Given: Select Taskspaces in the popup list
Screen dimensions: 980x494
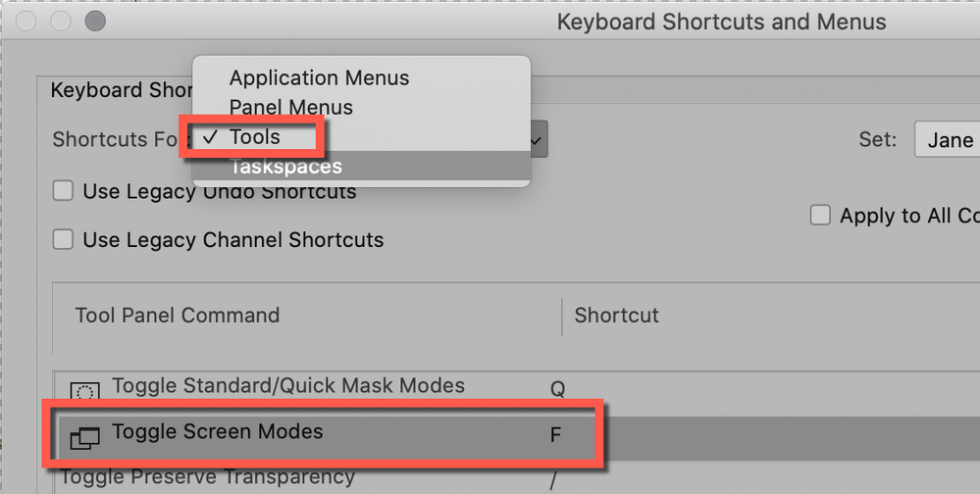Looking at the screenshot, I should [x=285, y=167].
